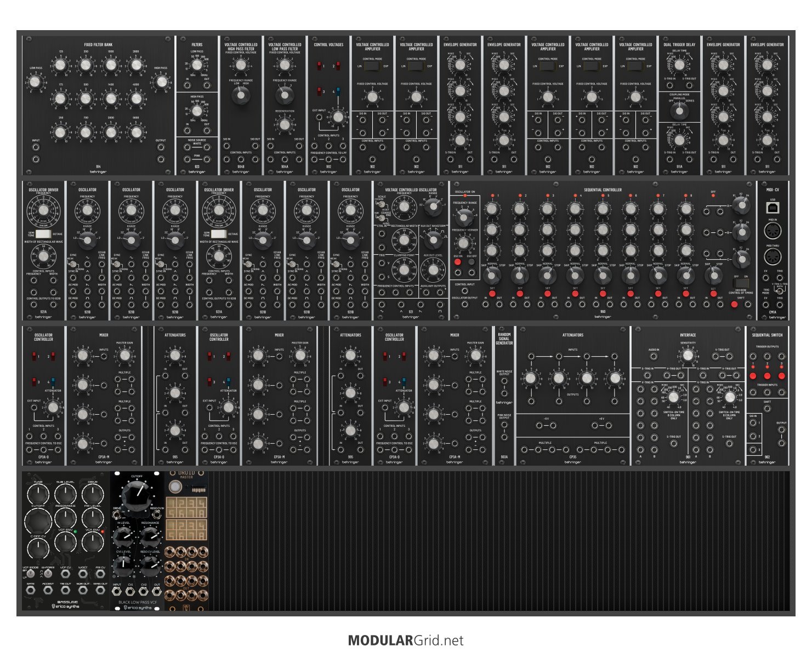Click the 5600 knob on Fixed Filter Bank
Image resolution: width=812 pixels, height=652 pixels.
pos(135,132)
